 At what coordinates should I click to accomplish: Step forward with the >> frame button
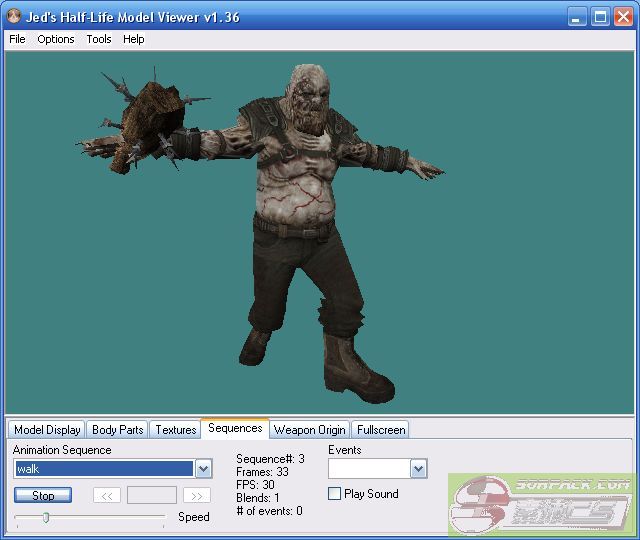tap(197, 495)
